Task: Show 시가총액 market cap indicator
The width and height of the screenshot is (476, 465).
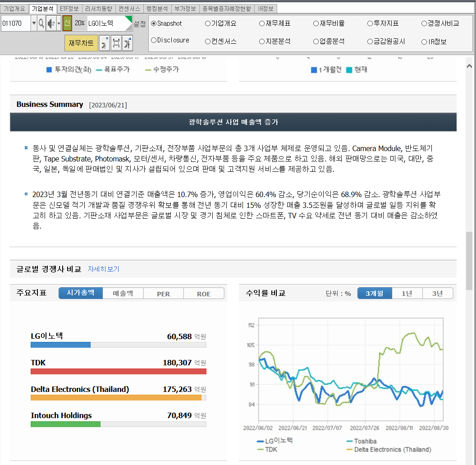Action: click(80, 293)
